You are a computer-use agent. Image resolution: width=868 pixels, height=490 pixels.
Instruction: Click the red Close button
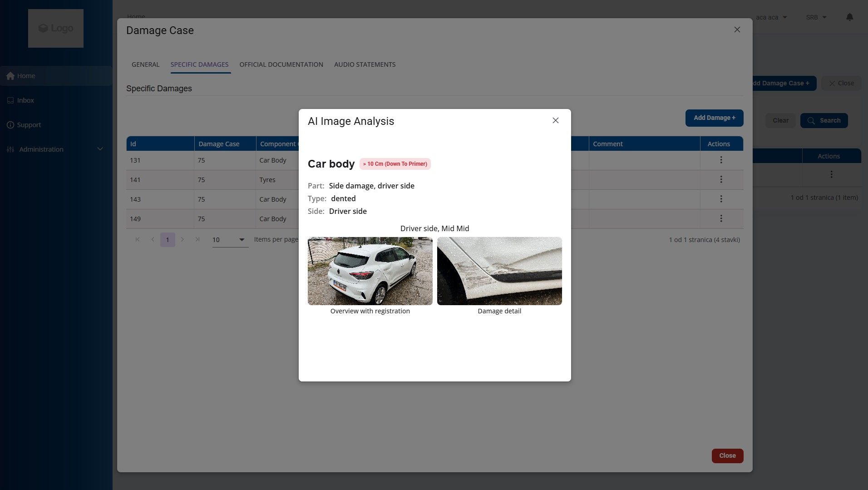(727, 455)
